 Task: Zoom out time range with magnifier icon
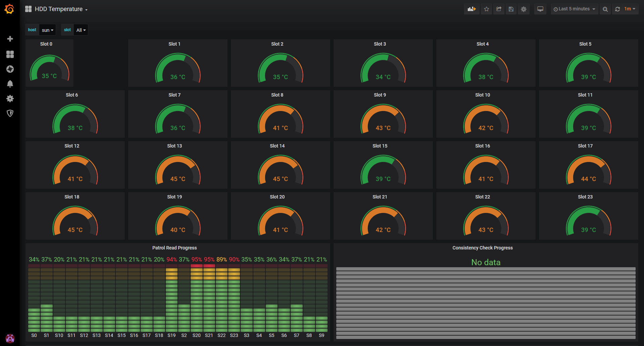tap(605, 9)
